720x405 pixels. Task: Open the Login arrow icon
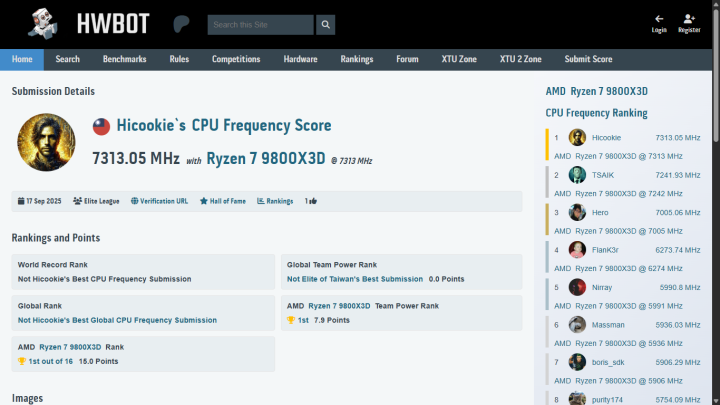(x=659, y=18)
